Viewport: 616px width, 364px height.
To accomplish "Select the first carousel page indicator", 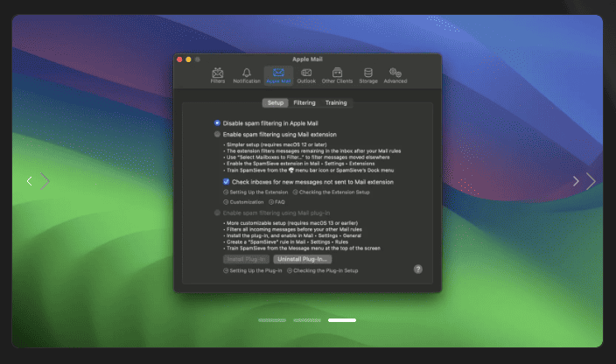I will pos(272,320).
